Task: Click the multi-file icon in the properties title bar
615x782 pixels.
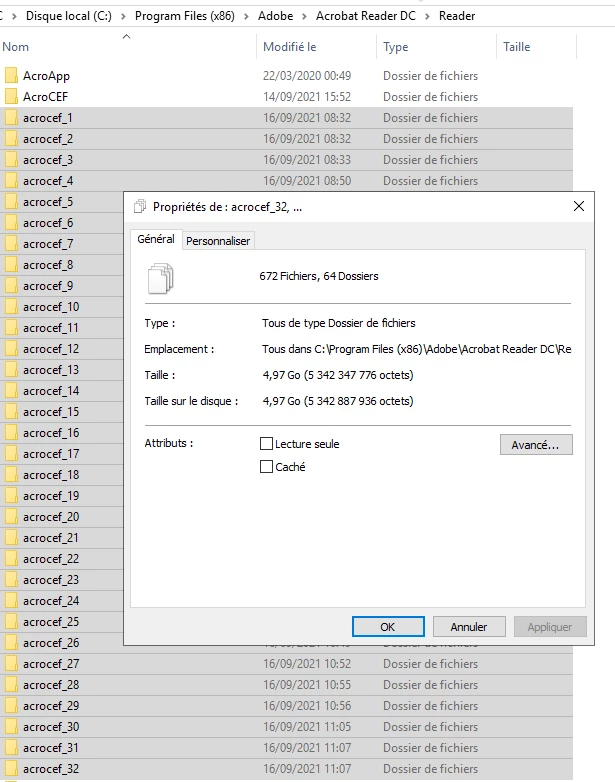Action: [140, 206]
